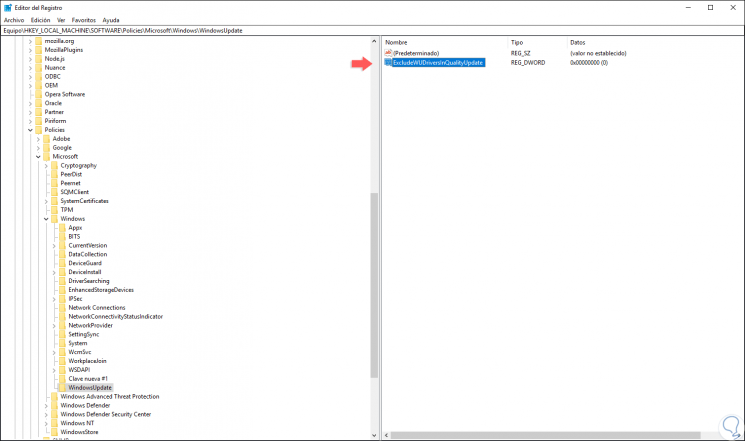The width and height of the screenshot is (745, 441).
Task: Click the Registry Editor app icon in title bar
Action: (8, 8)
